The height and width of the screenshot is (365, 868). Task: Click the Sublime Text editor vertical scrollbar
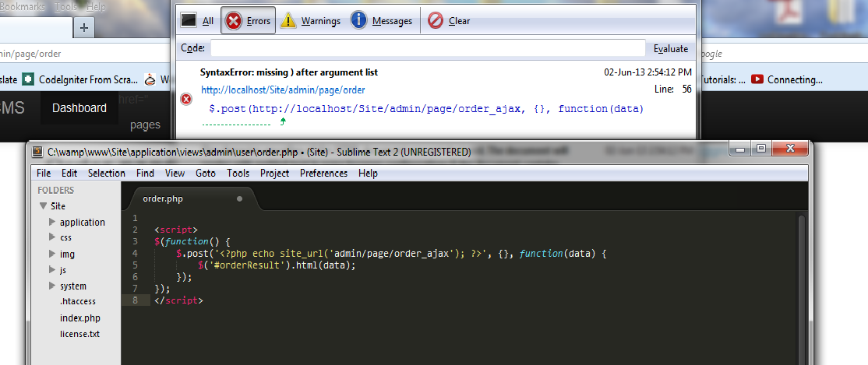tap(801, 288)
